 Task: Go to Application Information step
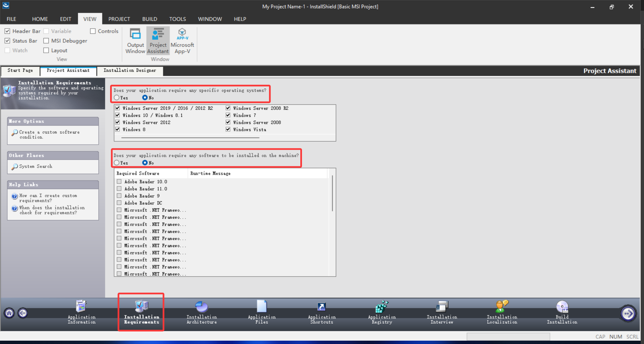point(81,312)
